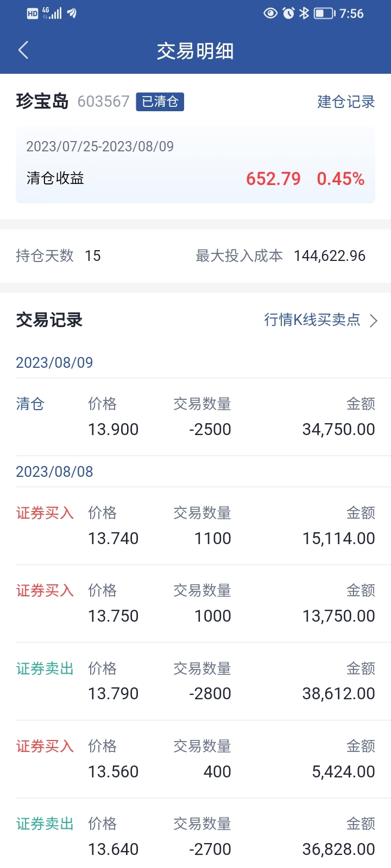Viewport: 391px width, 868px height.
Task: Expand the chevron next to 行情K线买卖点
Action: point(374,321)
